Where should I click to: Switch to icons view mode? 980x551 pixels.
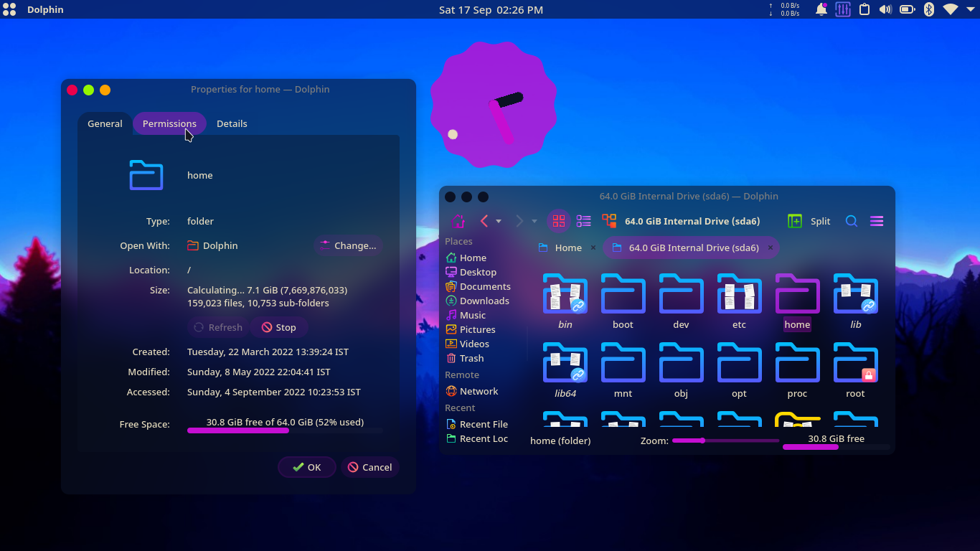[x=559, y=221]
